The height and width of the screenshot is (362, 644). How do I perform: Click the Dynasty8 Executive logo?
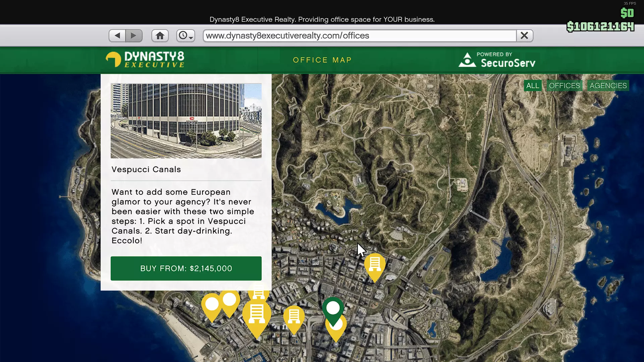click(x=145, y=60)
